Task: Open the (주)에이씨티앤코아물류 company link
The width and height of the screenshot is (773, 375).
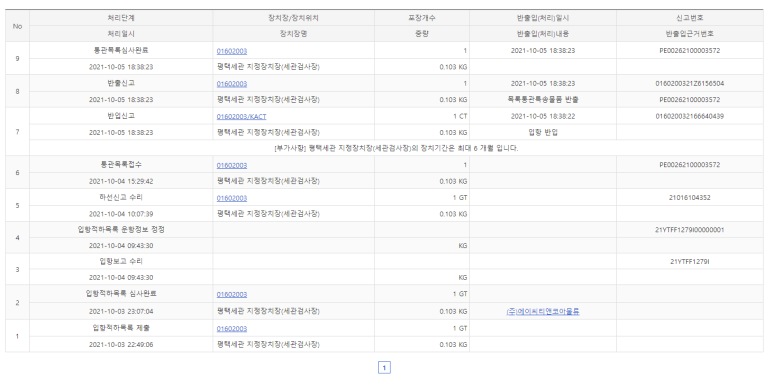Action: coord(543,311)
